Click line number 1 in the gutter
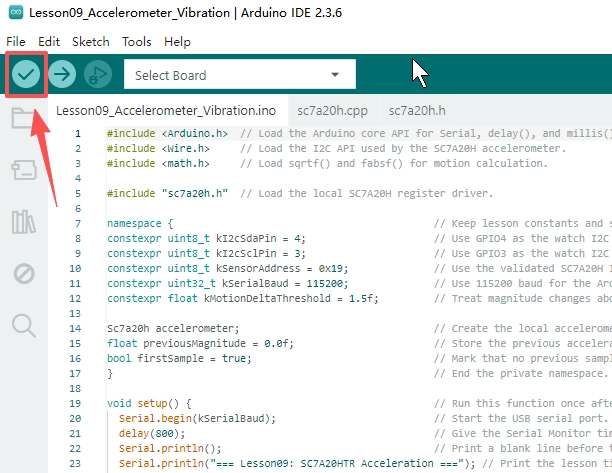612x473 pixels. pyautogui.click(x=78, y=133)
